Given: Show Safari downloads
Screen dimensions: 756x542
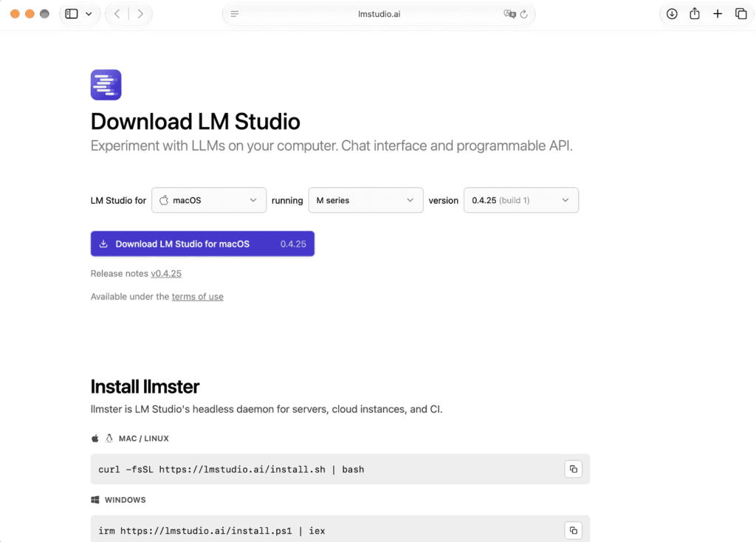Looking at the screenshot, I should 672,13.
